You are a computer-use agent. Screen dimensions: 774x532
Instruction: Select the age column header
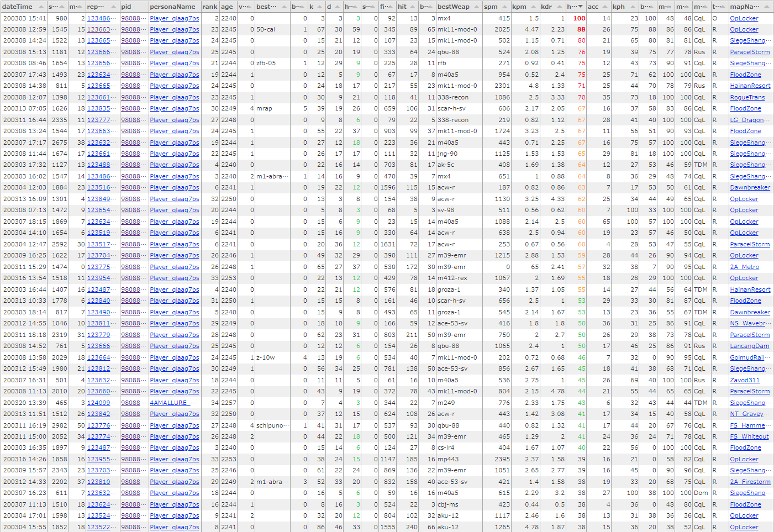(228, 7)
